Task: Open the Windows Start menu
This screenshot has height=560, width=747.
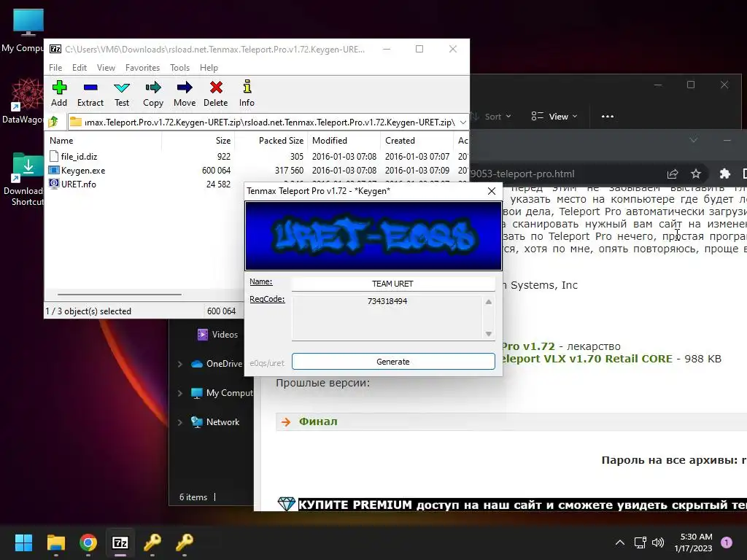Action: point(23,542)
